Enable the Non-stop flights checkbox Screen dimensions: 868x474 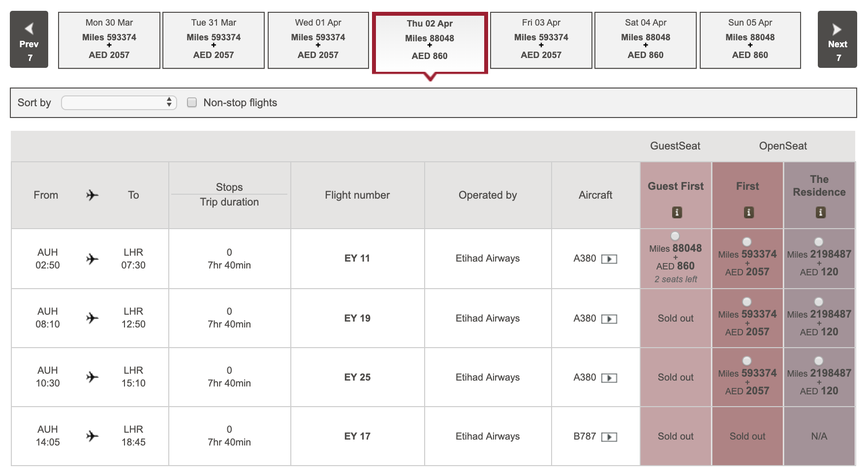[192, 102]
